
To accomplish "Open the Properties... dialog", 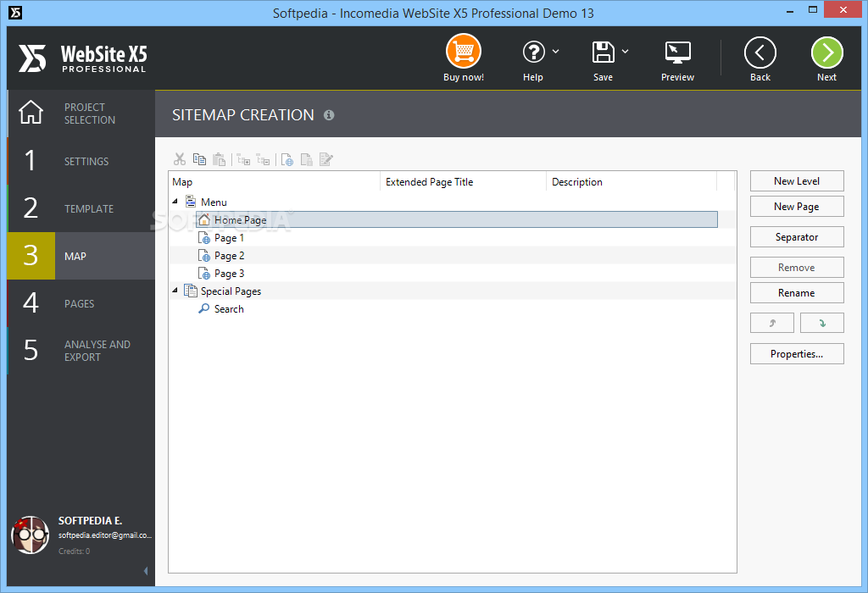I will click(797, 354).
